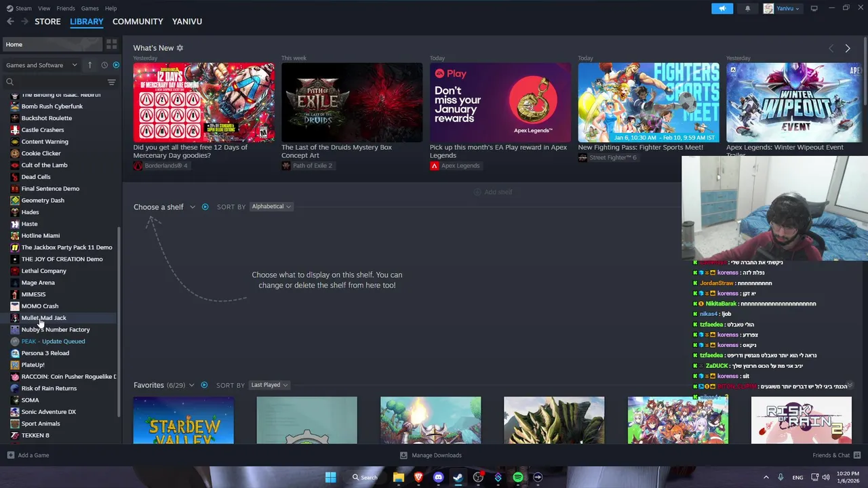868x488 pixels.
Task: Select Hotline Miami in game list
Action: (41, 236)
